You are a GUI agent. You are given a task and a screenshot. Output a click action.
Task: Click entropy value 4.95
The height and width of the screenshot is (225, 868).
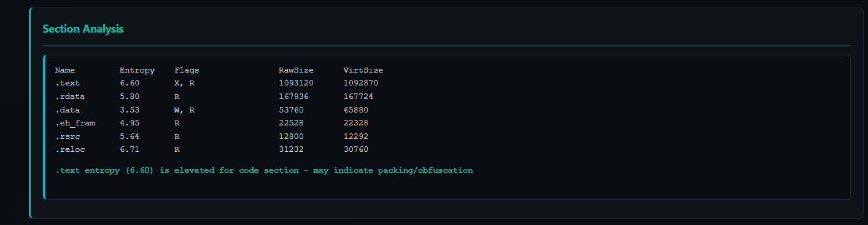130,123
